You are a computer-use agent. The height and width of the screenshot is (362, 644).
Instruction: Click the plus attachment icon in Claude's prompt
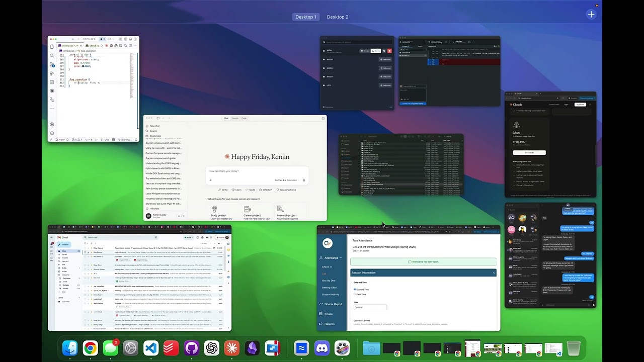(211, 180)
